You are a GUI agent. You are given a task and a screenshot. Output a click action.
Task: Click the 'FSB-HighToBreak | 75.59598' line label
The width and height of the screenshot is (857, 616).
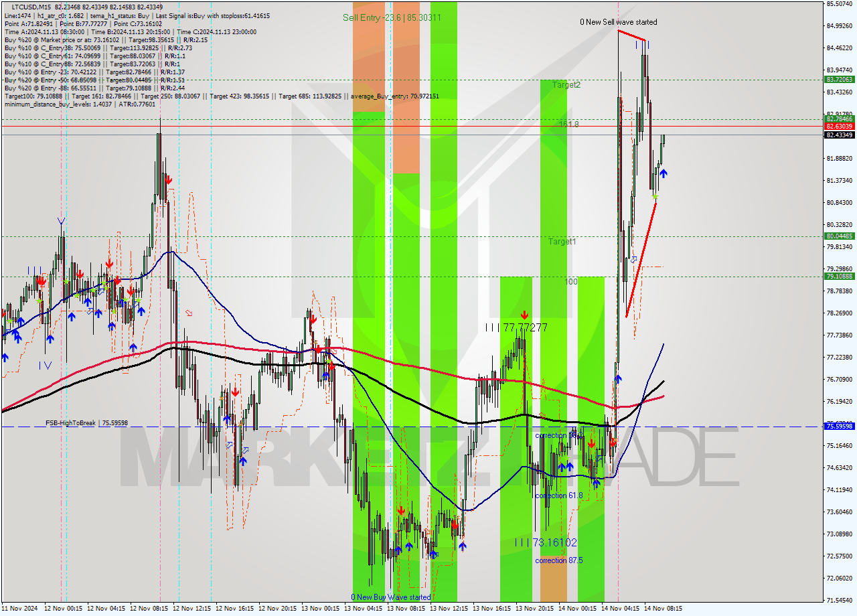click(86, 423)
